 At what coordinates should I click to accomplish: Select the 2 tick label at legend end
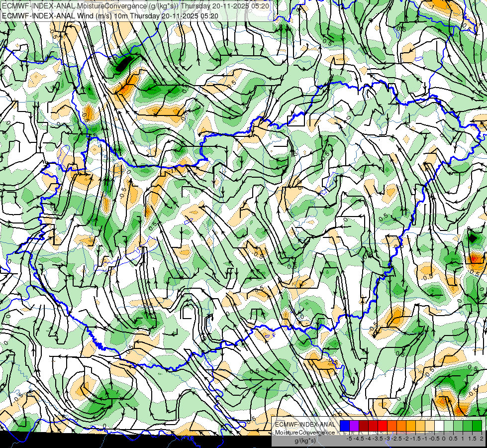(482, 439)
